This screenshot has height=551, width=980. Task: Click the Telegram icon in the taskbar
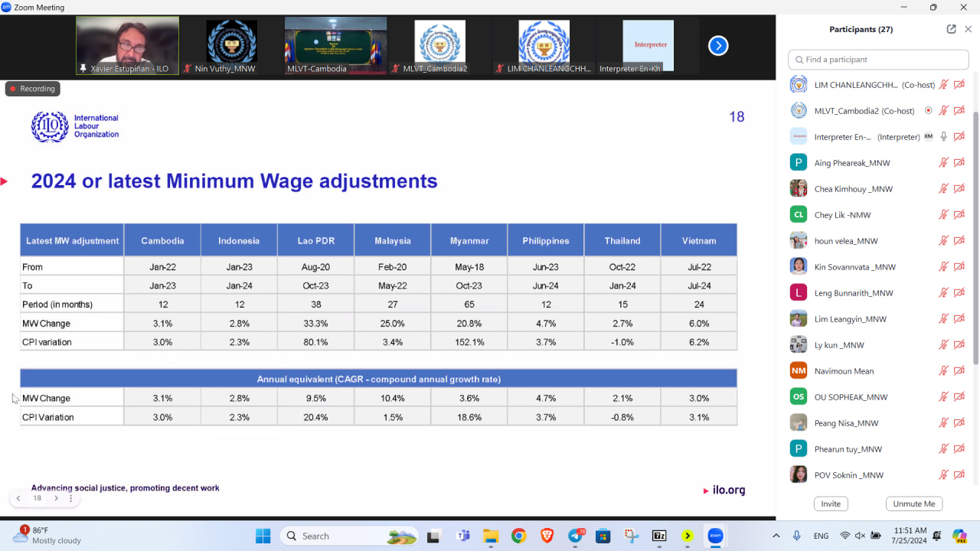point(575,536)
